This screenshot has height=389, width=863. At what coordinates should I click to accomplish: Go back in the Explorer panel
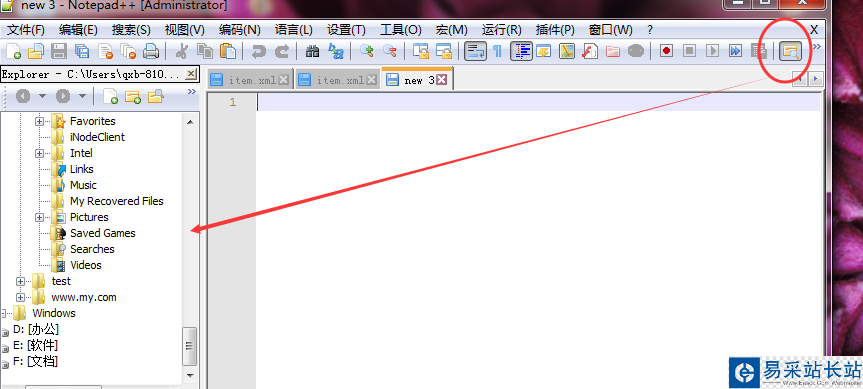(x=23, y=96)
